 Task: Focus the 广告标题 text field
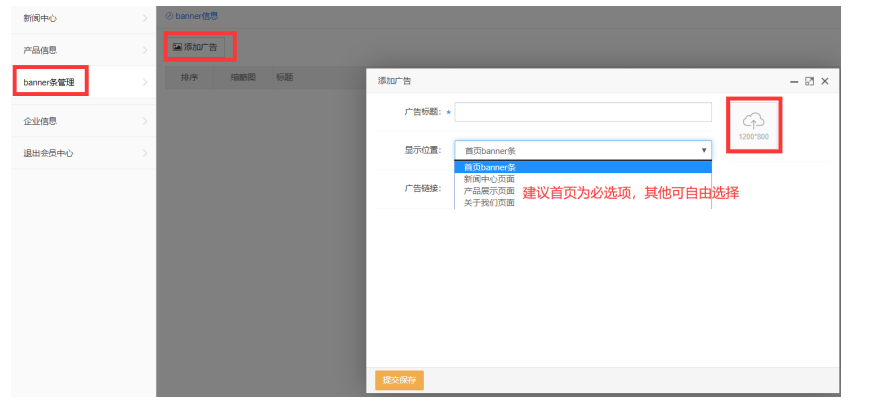[x=583, y=112]
